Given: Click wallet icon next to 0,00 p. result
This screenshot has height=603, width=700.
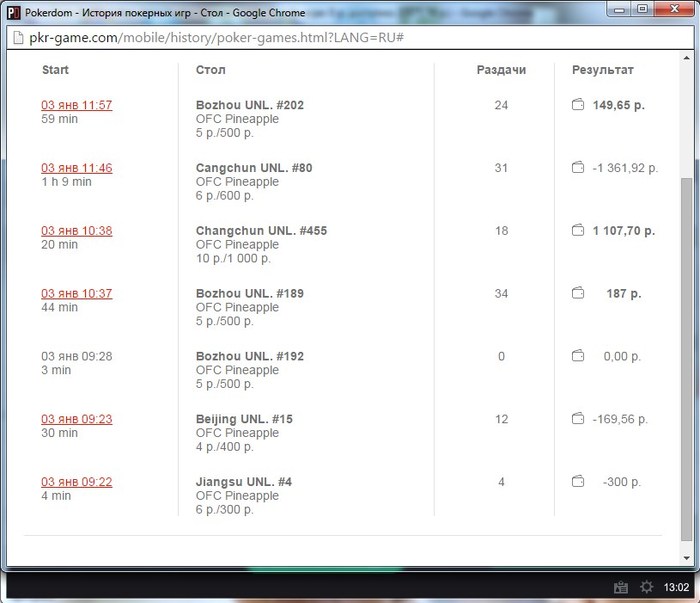Looking at the screenshot, I should coord(578,356).
